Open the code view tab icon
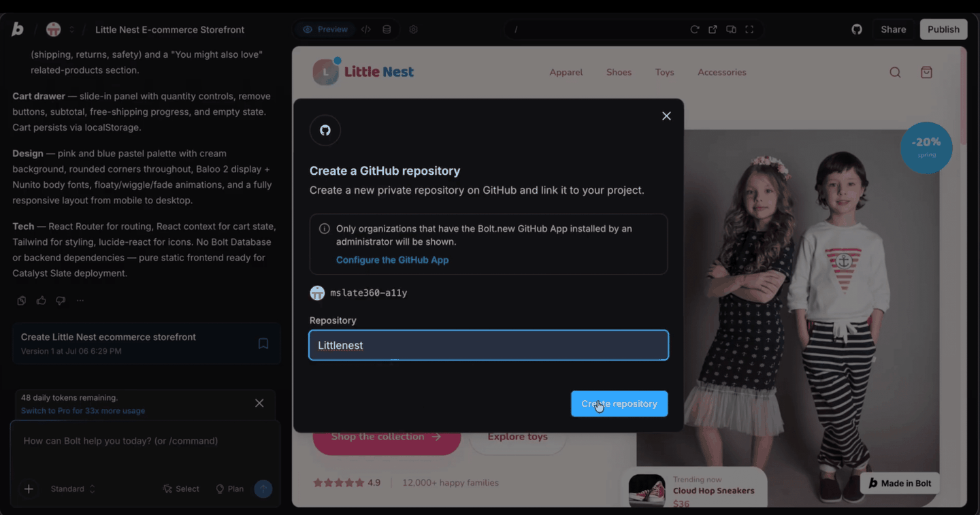This screenshot has width=980, height=515. [x=366, y=29]
